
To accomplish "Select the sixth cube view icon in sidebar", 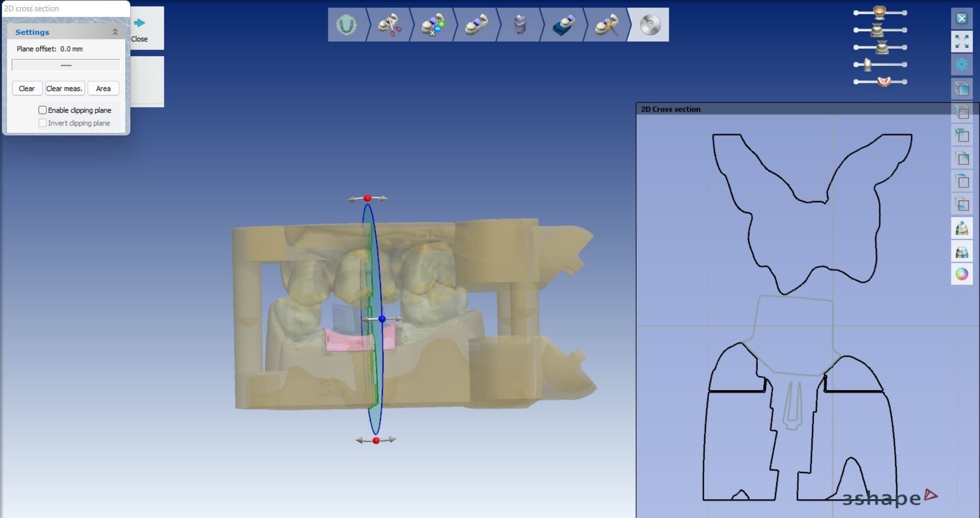I will 962,204.
